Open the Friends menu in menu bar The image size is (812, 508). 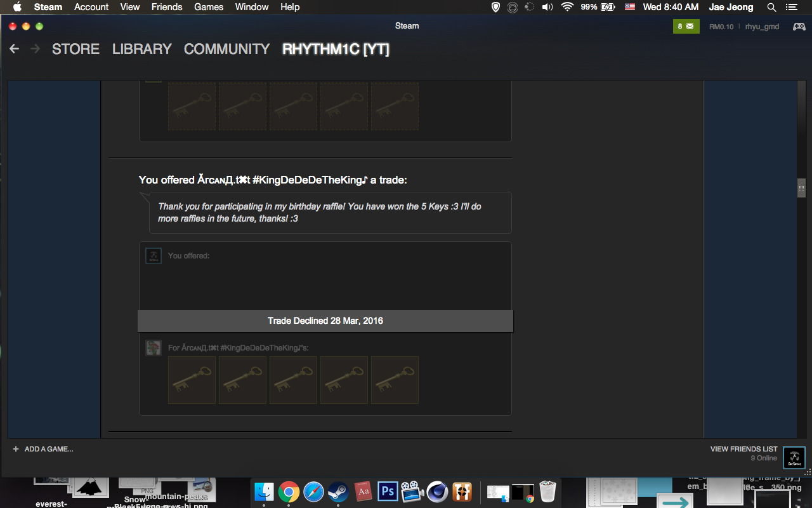coord(167,7)
